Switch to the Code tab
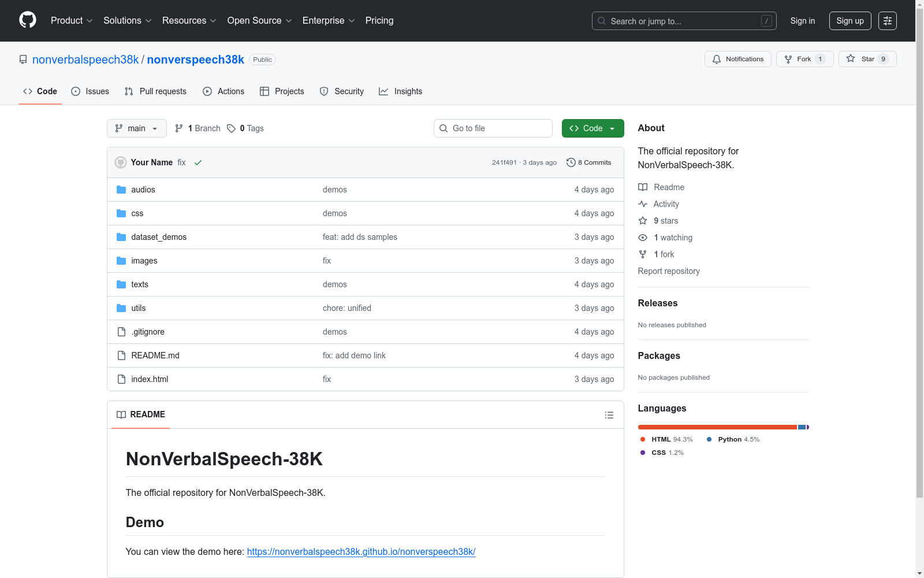924x578 pixels. [x=40, y=91]
